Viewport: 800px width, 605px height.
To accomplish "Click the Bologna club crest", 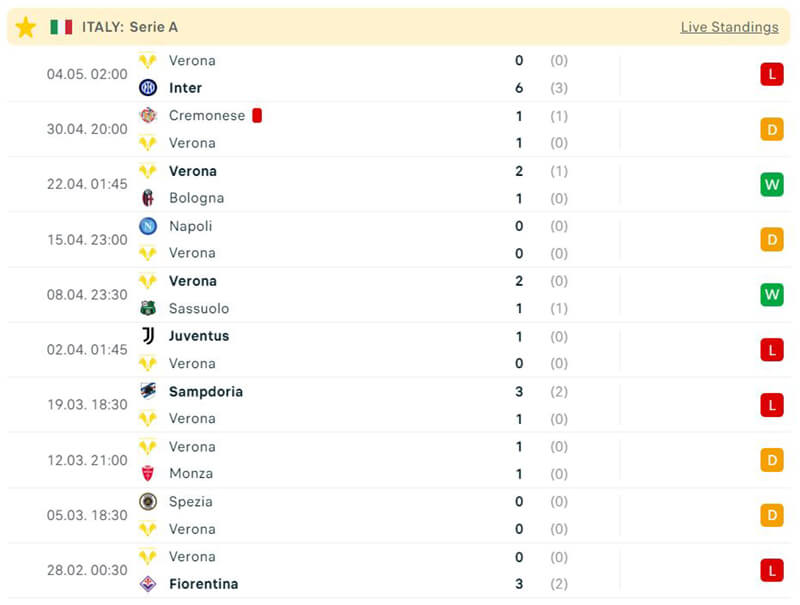I will click(148, 198).
